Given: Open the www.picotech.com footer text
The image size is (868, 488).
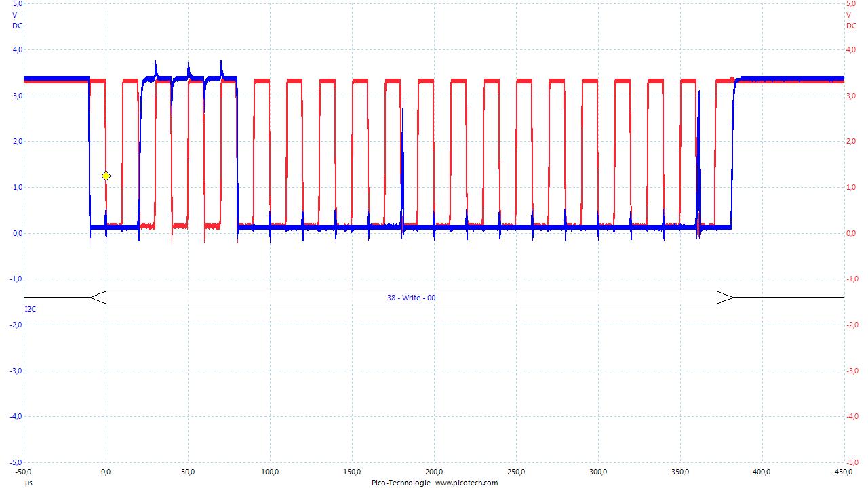Looking at the screenshot, I should tap(467, 483).
